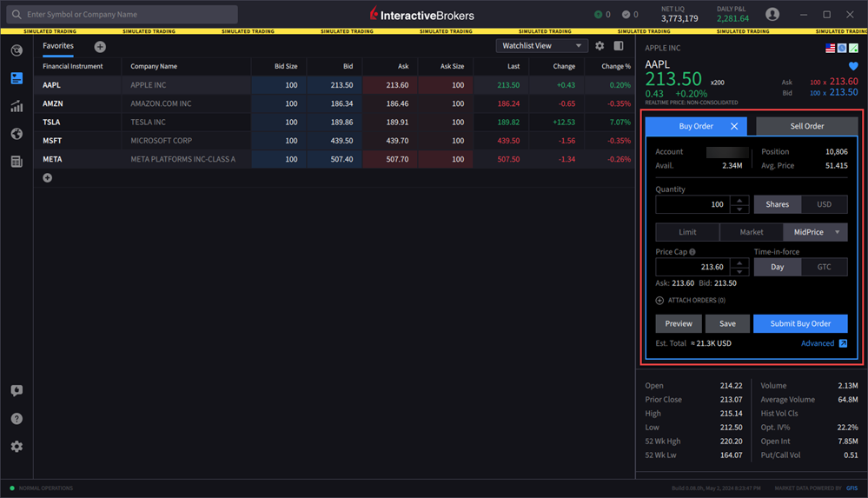The width and height of the screenshot is (868, 498).
Task: Open the Watchlist View dropdown
Action: (541, 46)
